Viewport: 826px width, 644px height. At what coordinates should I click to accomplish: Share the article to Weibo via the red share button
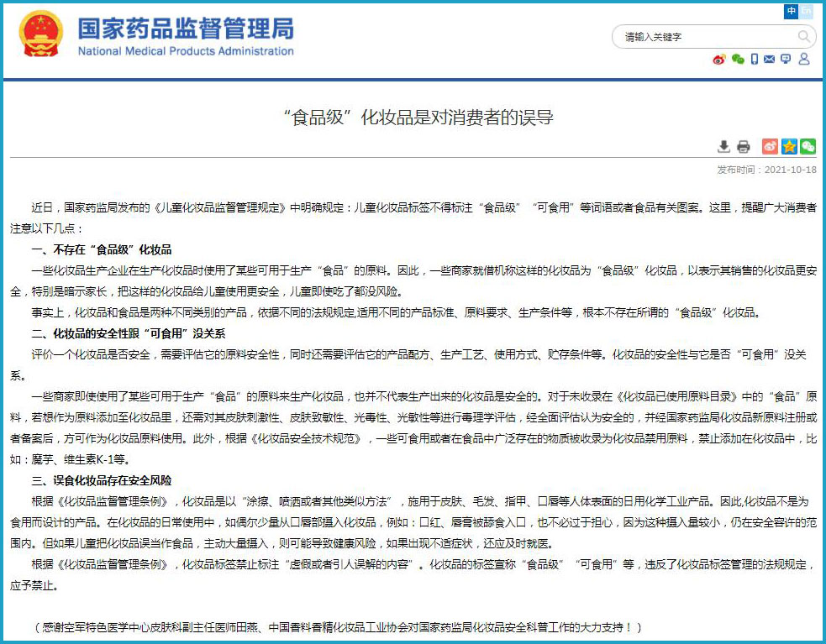click(x=770, y=147)
